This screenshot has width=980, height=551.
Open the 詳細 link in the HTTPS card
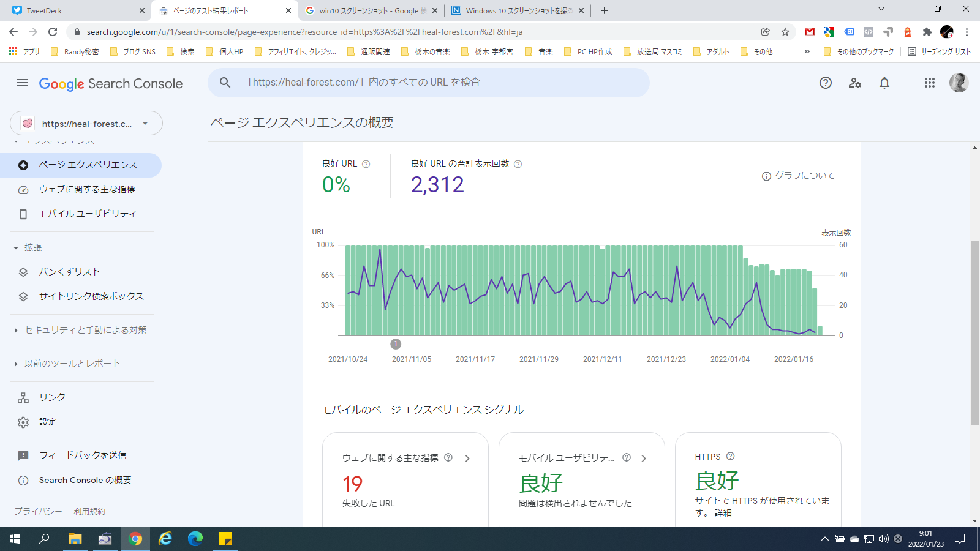[723, 513]
